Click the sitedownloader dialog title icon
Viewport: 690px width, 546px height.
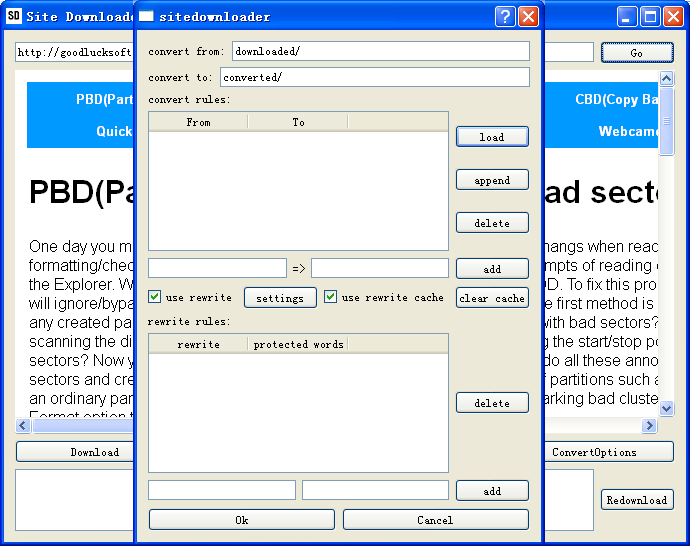coord(146,17)
